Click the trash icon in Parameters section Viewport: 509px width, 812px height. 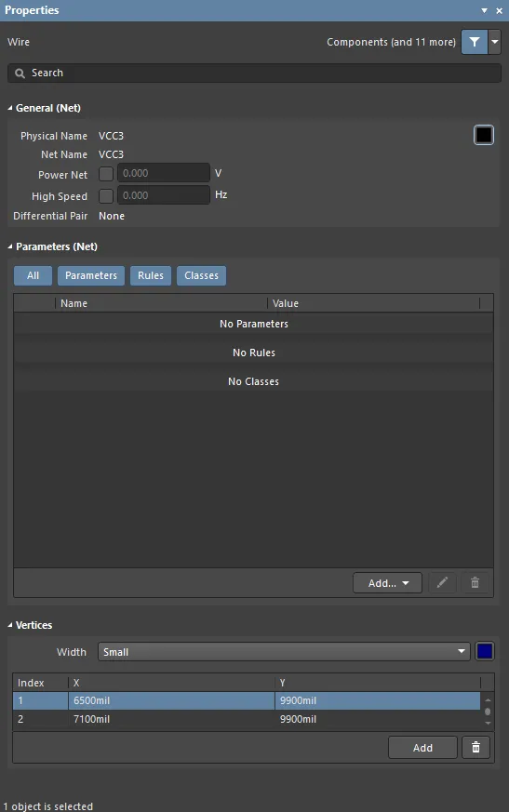[x=475, y=583]
